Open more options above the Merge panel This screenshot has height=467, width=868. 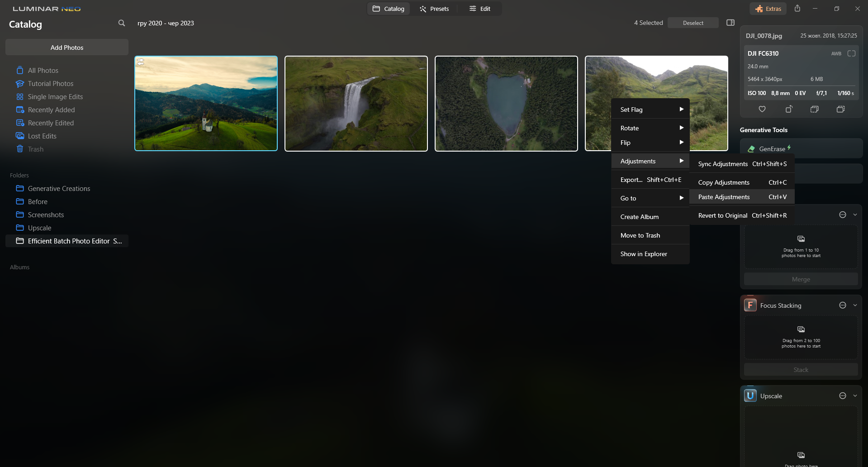click(x=843, y=215)
